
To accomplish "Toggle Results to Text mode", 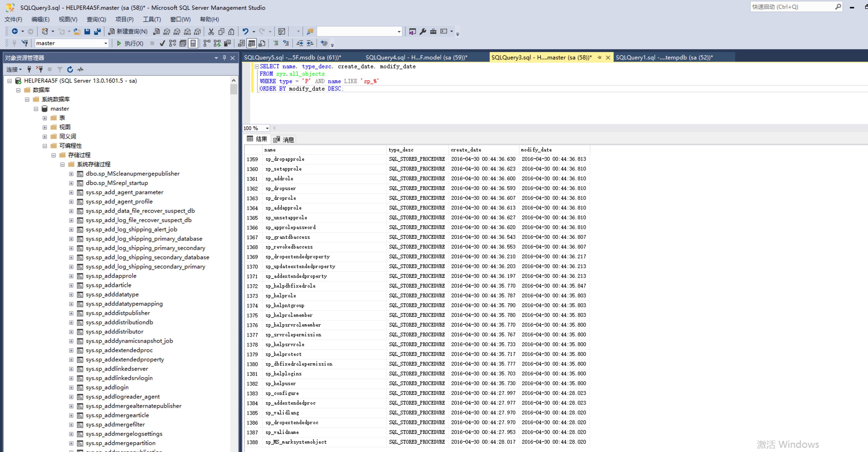I will click(241, 43).
